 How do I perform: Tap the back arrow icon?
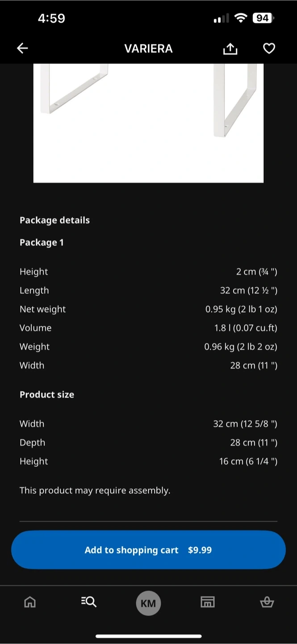tap(22, 48)
